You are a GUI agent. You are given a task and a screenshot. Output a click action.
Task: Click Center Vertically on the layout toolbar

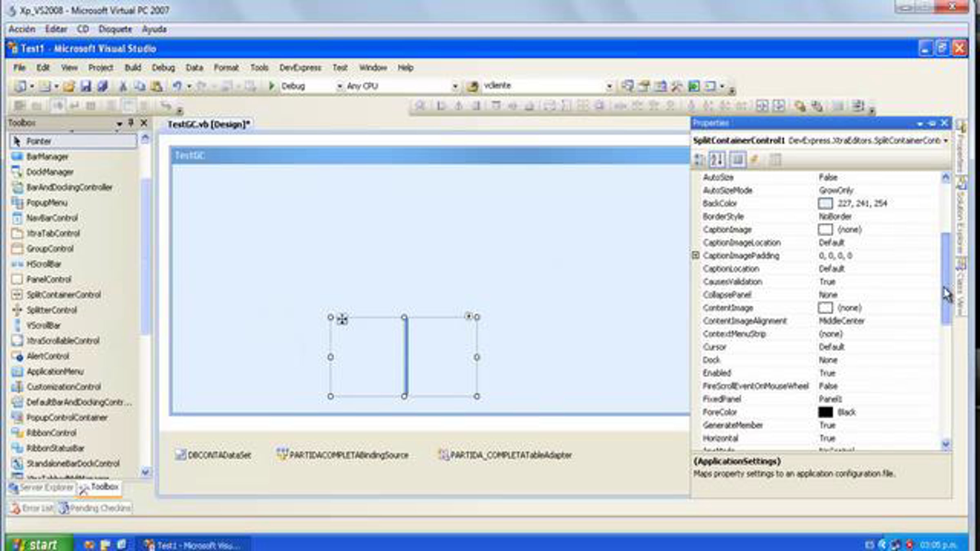coord(779,106)
